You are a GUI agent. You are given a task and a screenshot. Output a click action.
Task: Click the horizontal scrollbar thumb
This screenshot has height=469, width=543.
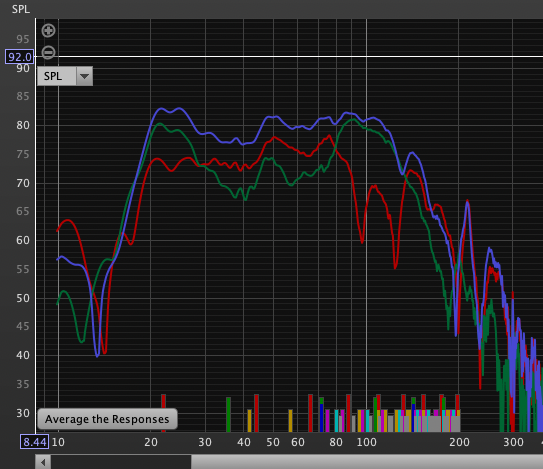[367, 462]
